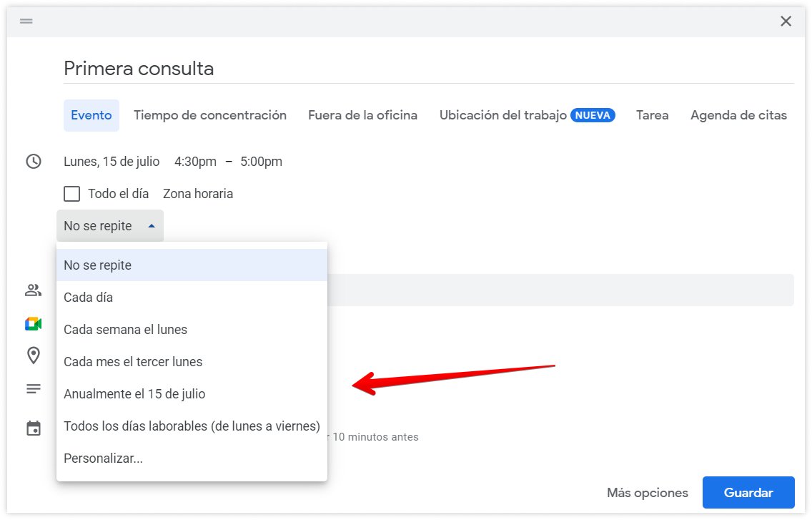This screenshot has height=520, width=812.
Task: Click the end time 5:00pm
Action: click(x=261, y=162)
